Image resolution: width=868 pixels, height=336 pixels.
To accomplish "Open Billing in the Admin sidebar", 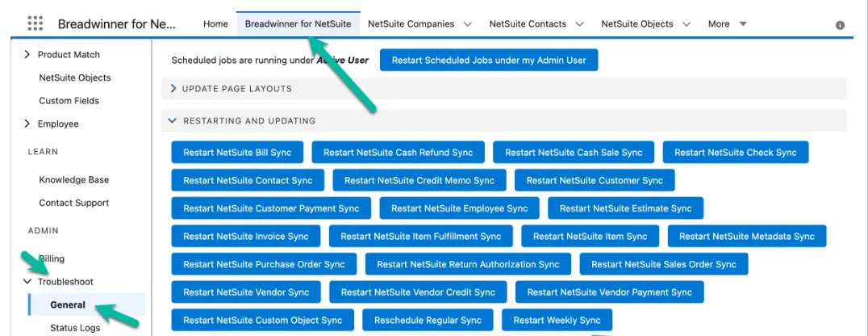I will pyautogui.click(x=52, y=258).
